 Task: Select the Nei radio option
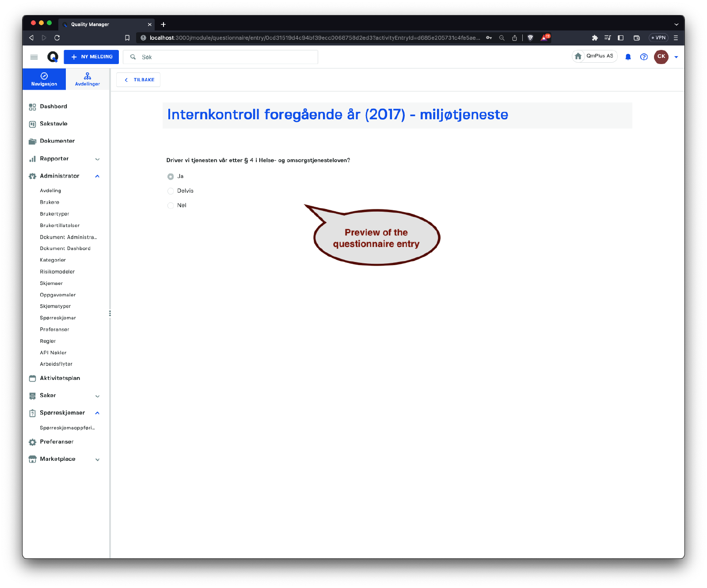click(x=171, y=206)
